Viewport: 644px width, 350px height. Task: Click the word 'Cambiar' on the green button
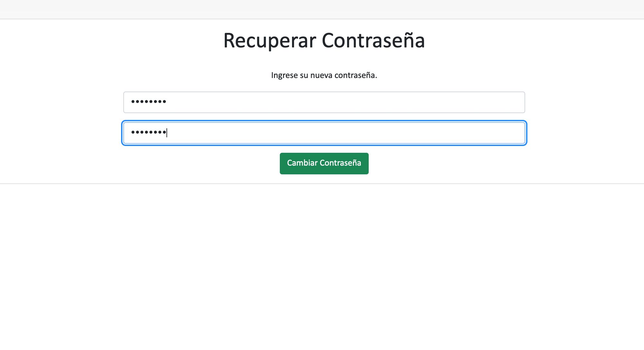click(x=302, y=163)
